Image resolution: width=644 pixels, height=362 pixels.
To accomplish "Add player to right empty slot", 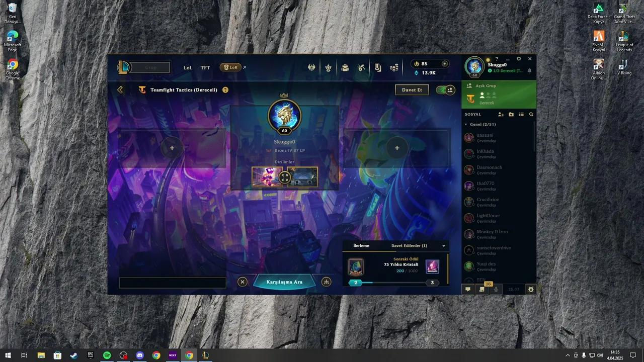I will pos(397,148).
